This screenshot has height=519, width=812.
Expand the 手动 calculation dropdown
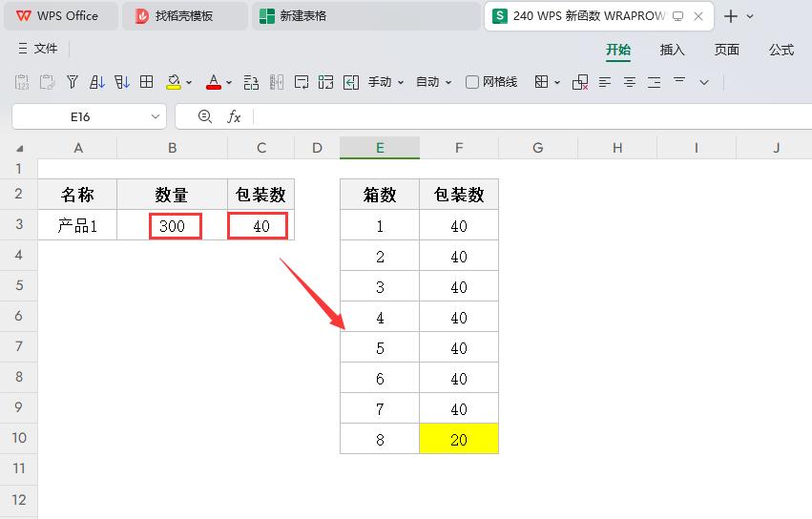386,83
